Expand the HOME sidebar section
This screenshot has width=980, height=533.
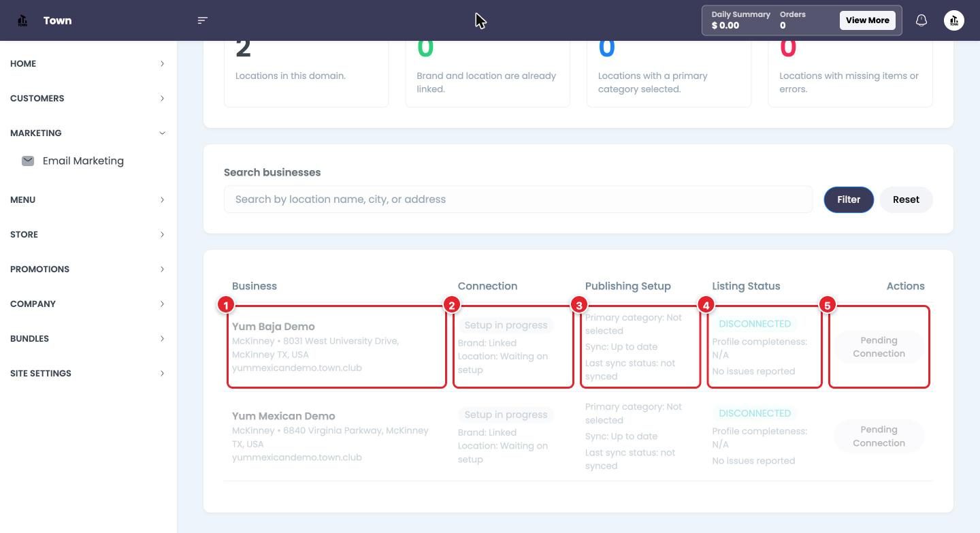click(x=88, y=63)
